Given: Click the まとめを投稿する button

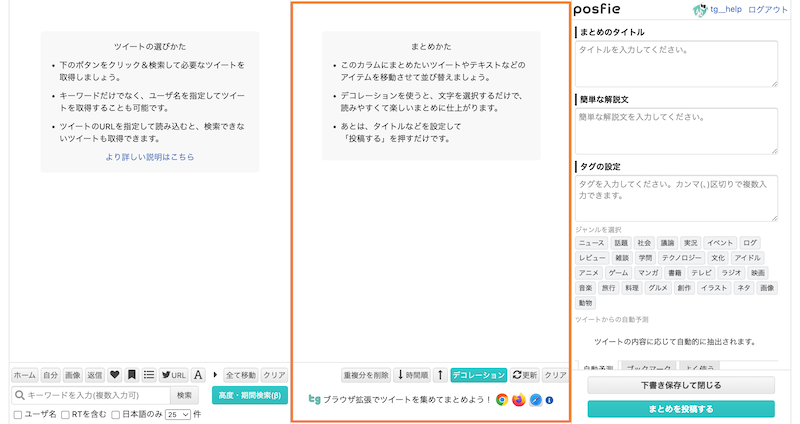Looking at the screenshot, I should (680, 409).
